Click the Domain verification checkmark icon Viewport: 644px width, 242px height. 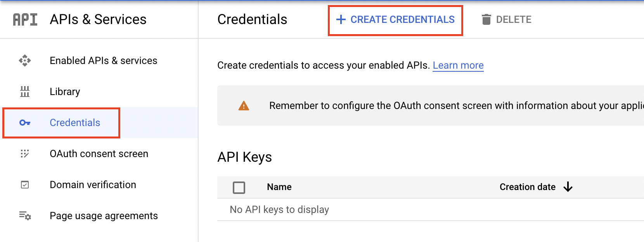point(25,185)
